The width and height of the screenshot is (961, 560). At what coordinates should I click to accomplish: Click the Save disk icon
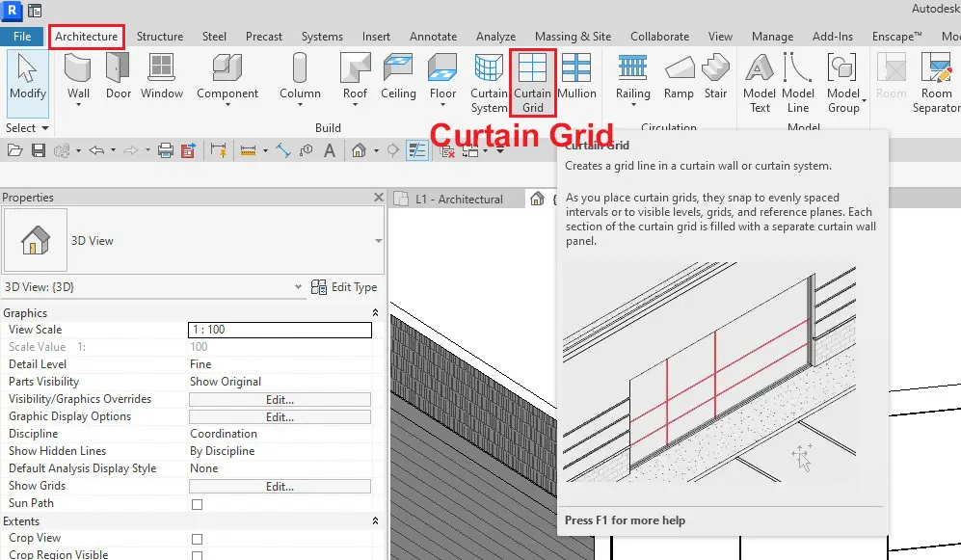[x=38, y=150]
